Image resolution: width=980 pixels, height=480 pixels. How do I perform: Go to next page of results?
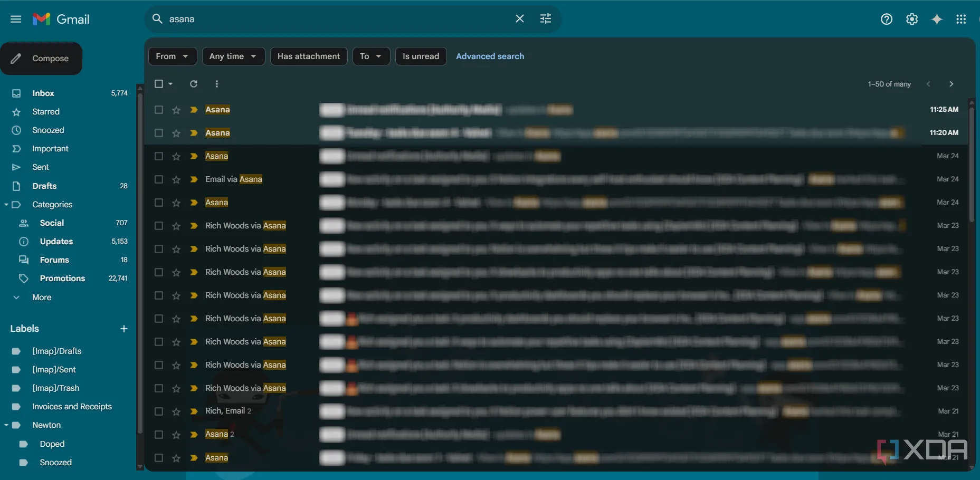(951, 84)
